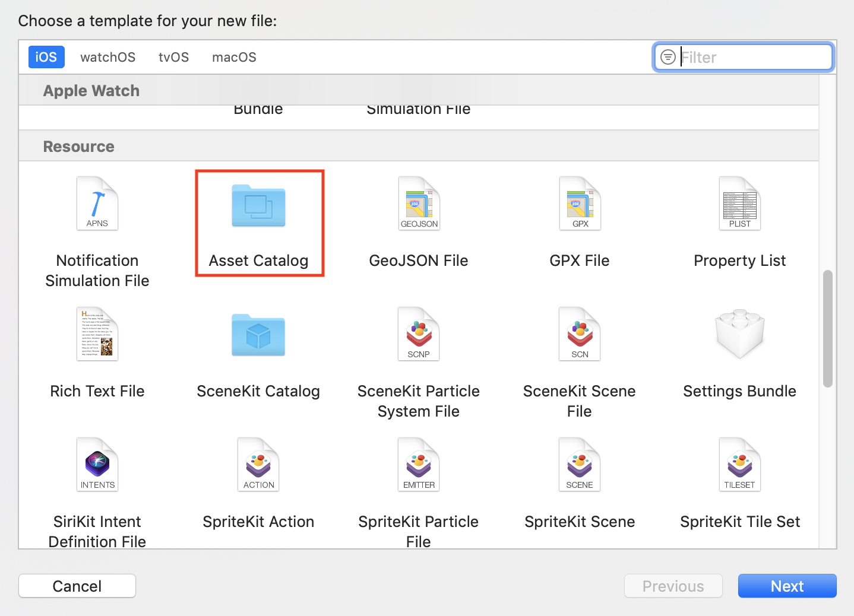
Task: Select SceneKit Particle System File icon
Action: [x=419, y=335]
